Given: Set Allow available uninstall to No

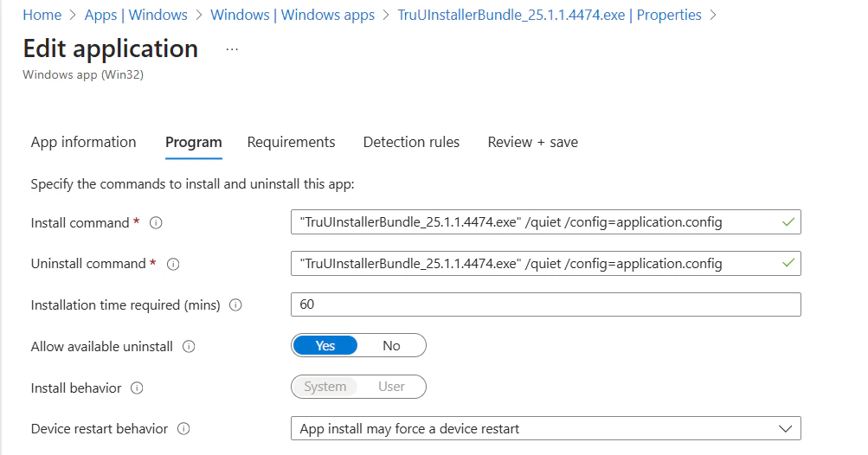Looking at the screenshot, I should pos(391,345).
